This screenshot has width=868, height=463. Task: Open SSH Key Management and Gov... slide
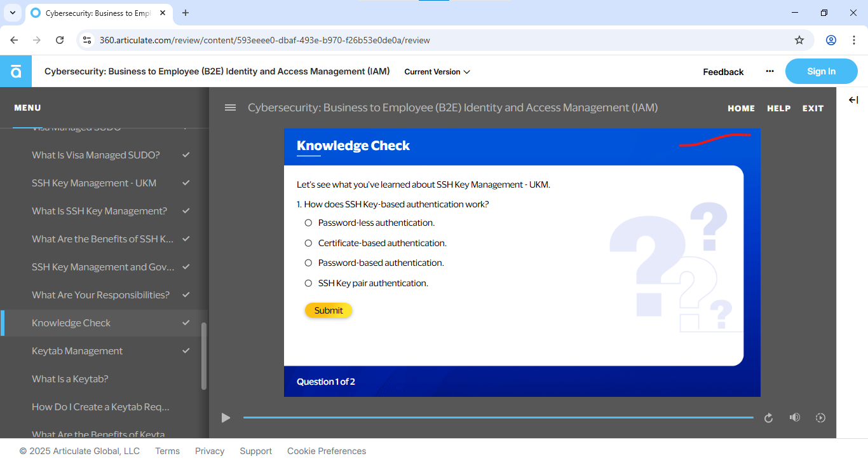[x=104, y=267]
